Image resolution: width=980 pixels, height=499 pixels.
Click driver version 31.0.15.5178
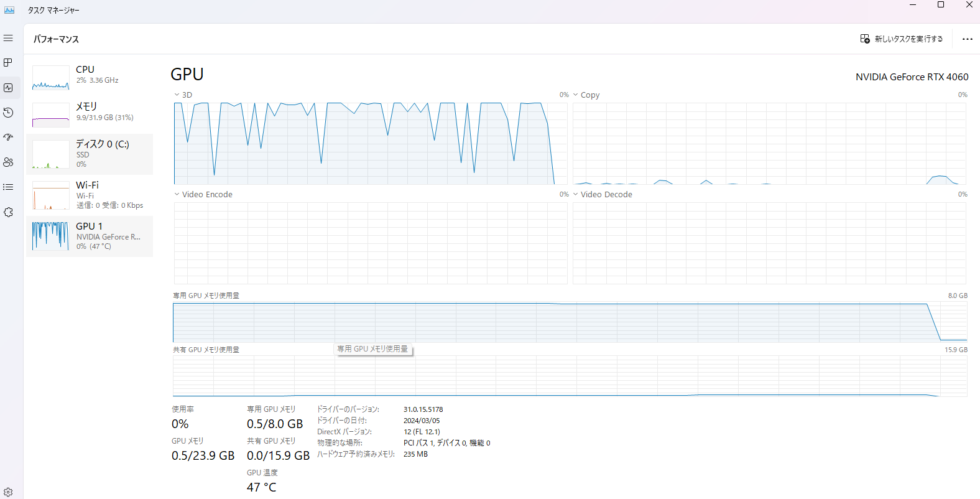point(423,409)
